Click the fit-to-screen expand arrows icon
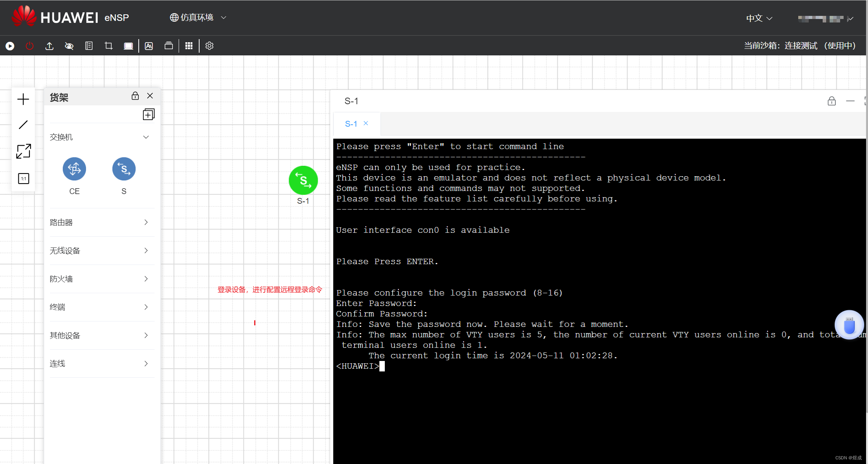Screen dimensions: 868x464 23,151
